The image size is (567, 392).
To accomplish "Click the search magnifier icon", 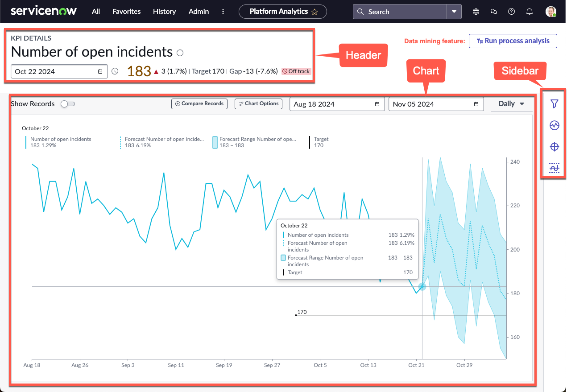I will [x=360, y=12].
